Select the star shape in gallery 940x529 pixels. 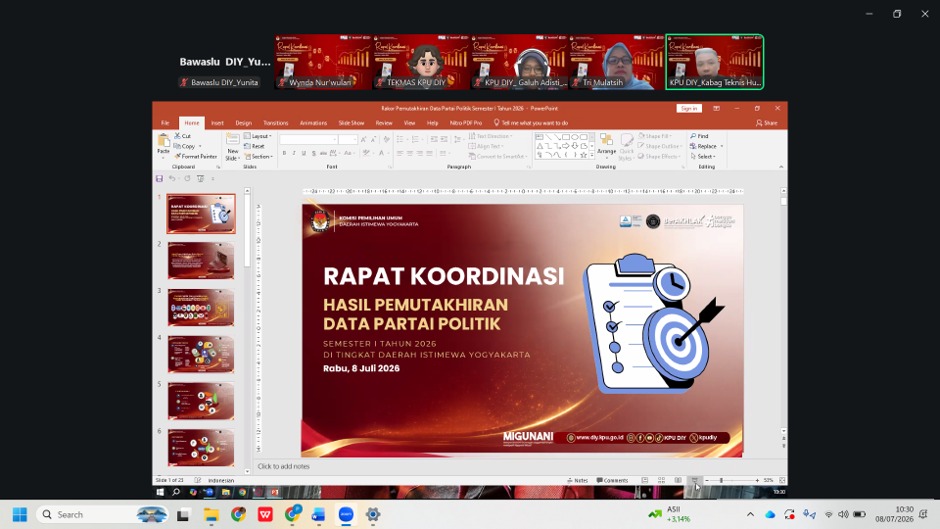[583, 155]
